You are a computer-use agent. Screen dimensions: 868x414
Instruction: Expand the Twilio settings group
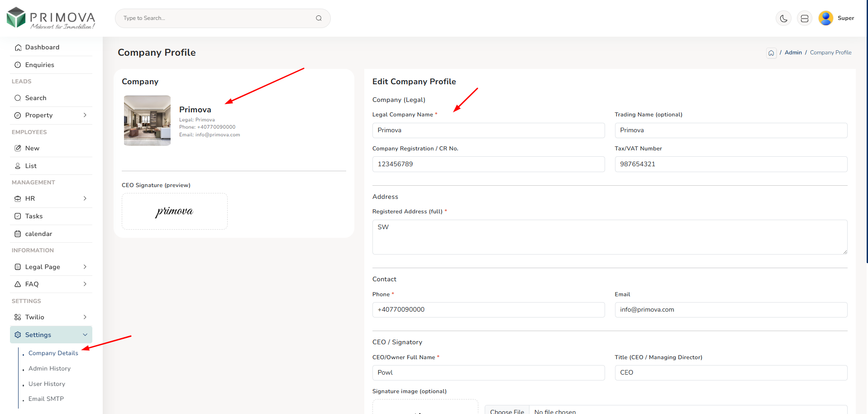point(51,318)
